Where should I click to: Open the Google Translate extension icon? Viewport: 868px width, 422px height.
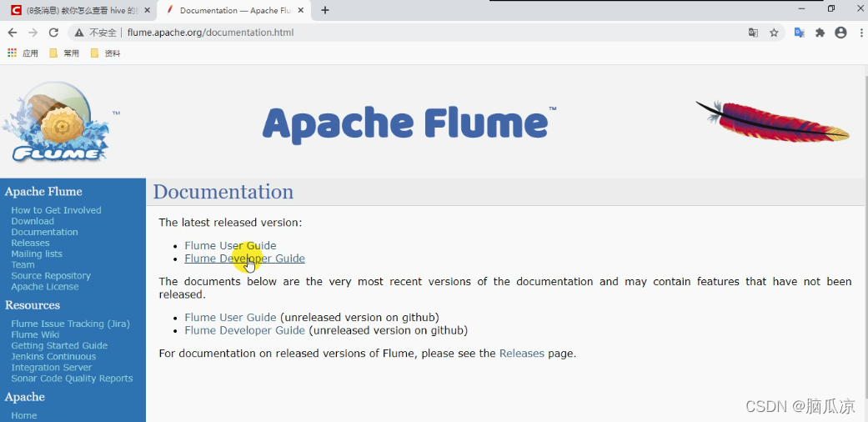[800, 33]
